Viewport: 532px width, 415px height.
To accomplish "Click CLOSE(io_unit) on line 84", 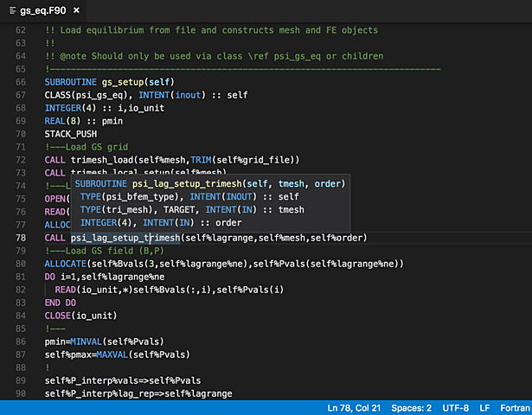I will pos(80,316).
